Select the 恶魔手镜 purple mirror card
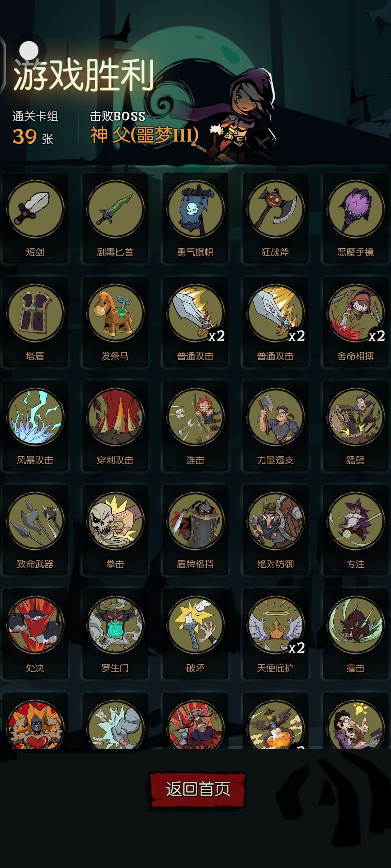 pos(356,218)
